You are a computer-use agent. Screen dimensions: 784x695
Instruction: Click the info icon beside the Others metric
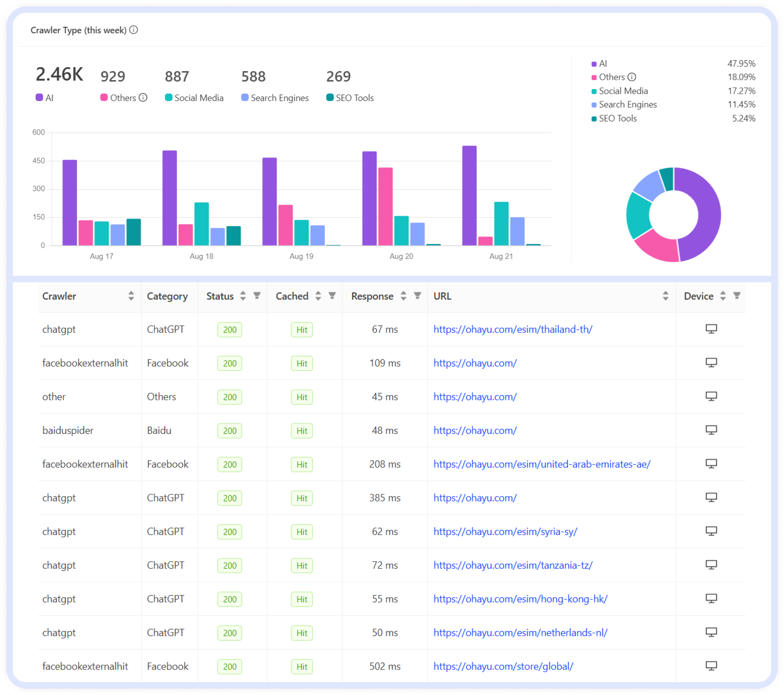[143, 98]
